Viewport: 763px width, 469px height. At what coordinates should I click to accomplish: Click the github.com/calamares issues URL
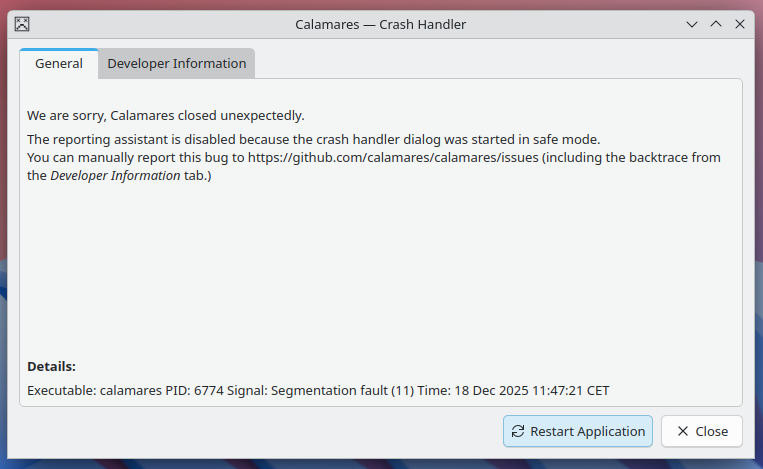click(393, 158)
